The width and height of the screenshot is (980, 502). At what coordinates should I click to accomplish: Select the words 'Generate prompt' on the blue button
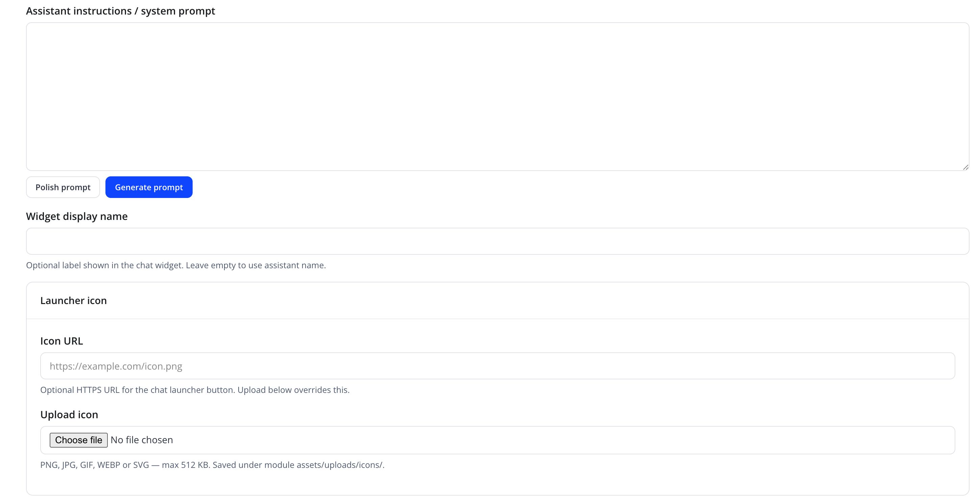[149, 187]
